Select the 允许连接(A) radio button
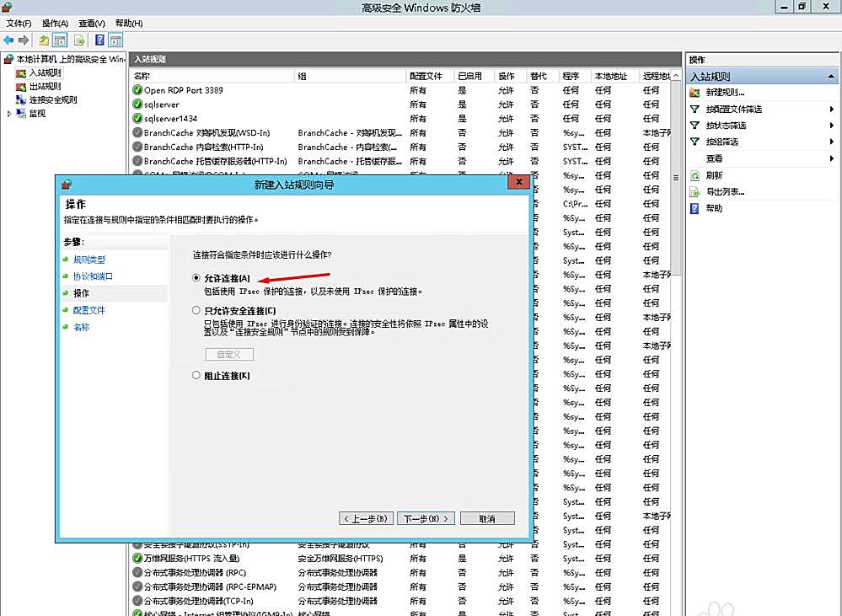Screen dimensions: 842x616 [196, 278]
